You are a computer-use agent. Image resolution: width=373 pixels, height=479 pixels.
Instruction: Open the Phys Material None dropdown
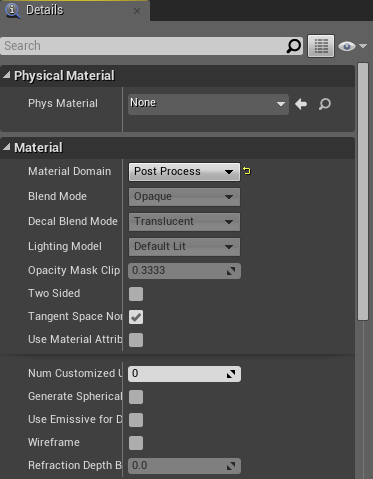pyautogui.click(x=208, y=104)
